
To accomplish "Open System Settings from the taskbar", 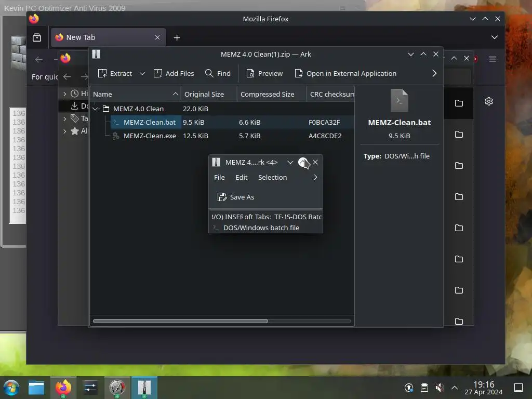I will [90, 388].
